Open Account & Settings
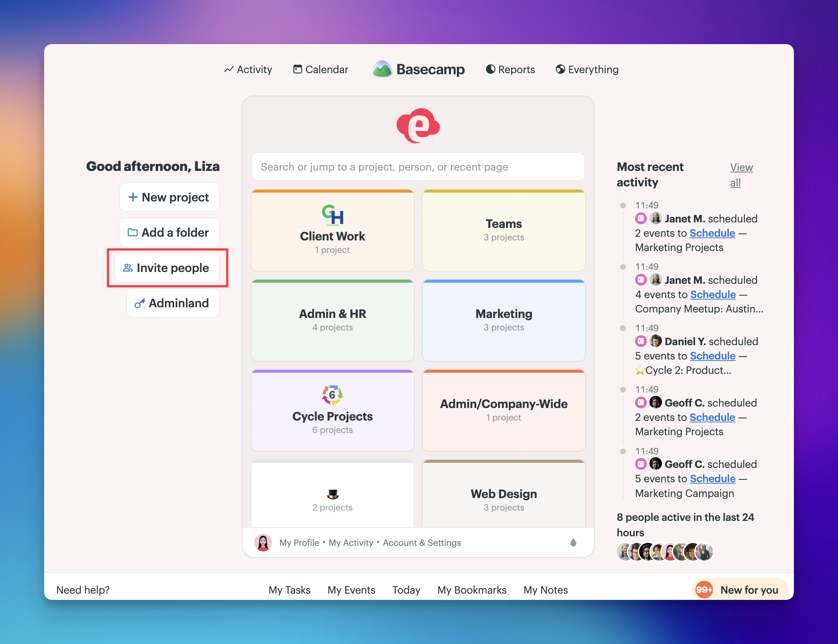Screen dimensions: 838x644 422,543
